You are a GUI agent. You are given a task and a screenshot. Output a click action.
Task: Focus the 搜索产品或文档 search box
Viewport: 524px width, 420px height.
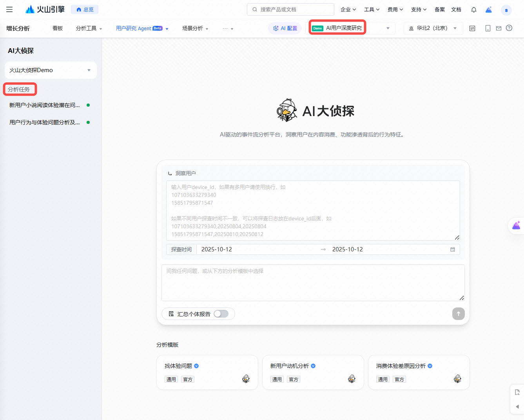click(290, 9)
